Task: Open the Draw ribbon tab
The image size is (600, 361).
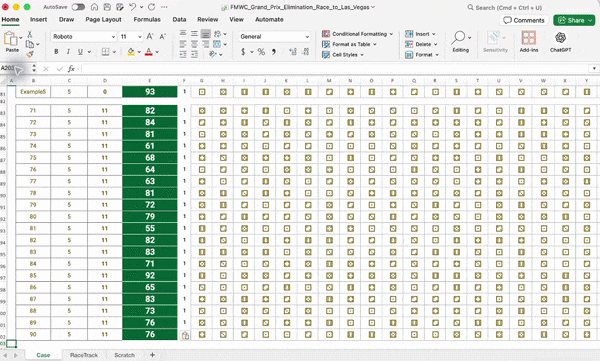Action: pos(66,20)
